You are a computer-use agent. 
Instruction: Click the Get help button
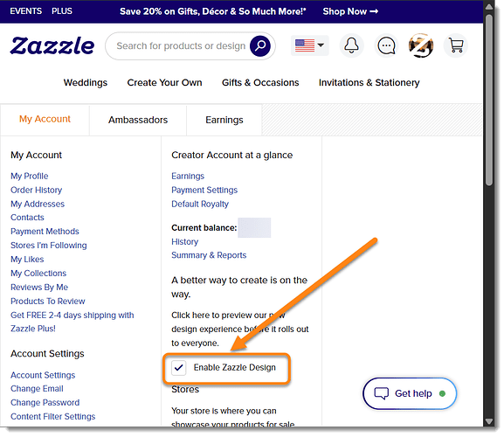click(410, 393)
